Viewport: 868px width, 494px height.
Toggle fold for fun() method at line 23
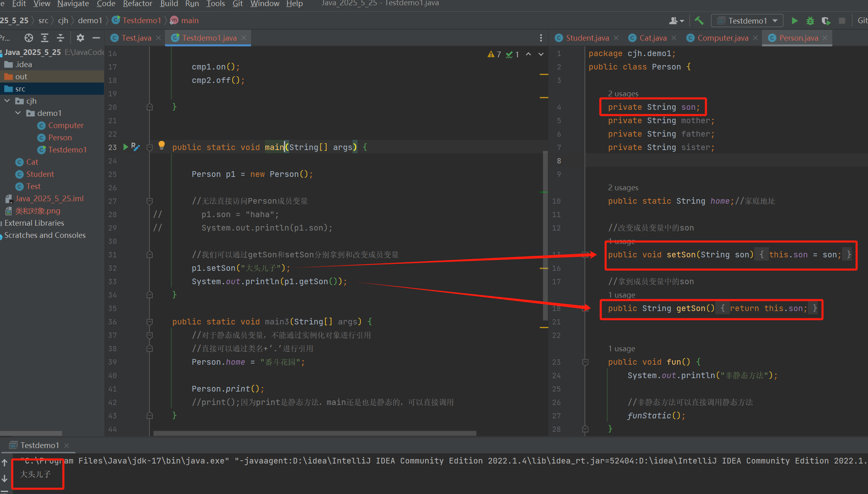pyautogui.click(x=585, y=362)
